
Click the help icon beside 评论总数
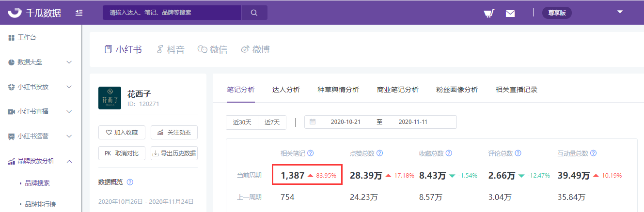[518, 153]
